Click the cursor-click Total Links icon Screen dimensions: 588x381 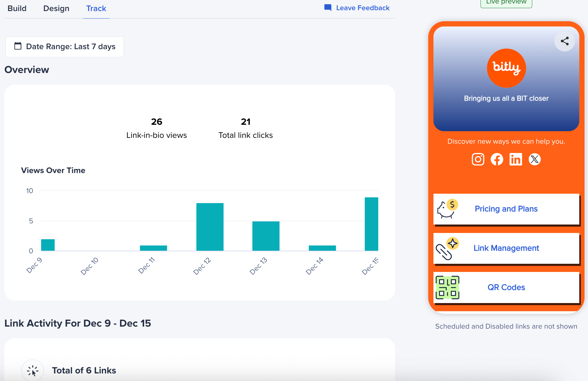click(33, 371)
